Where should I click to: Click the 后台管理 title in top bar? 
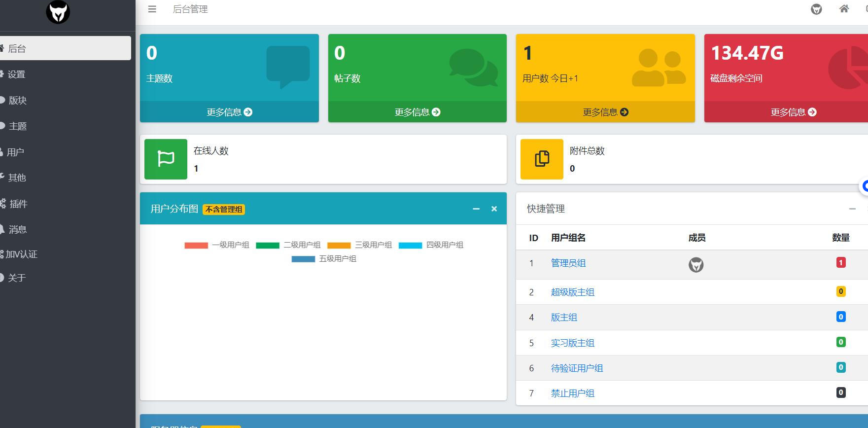point(190,9)
